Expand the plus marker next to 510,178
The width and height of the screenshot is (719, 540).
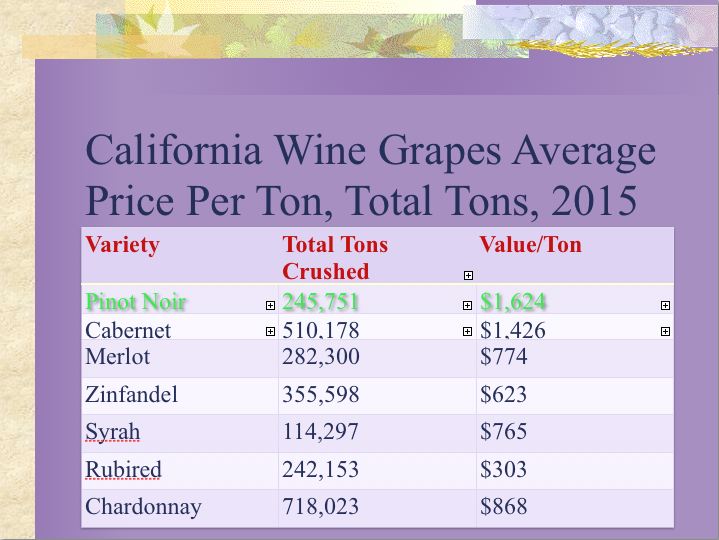467,330
